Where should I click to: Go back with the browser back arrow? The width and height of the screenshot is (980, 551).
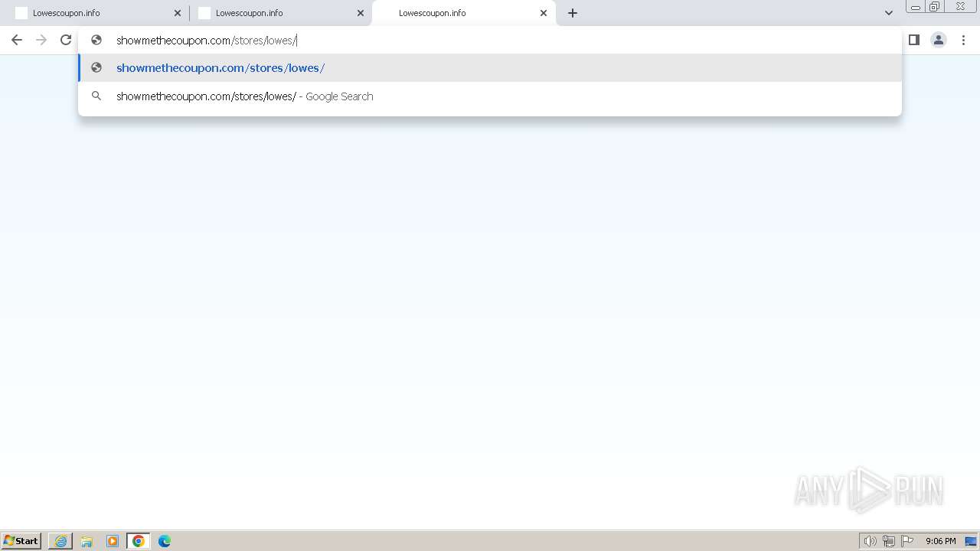(x=17, y=40)
